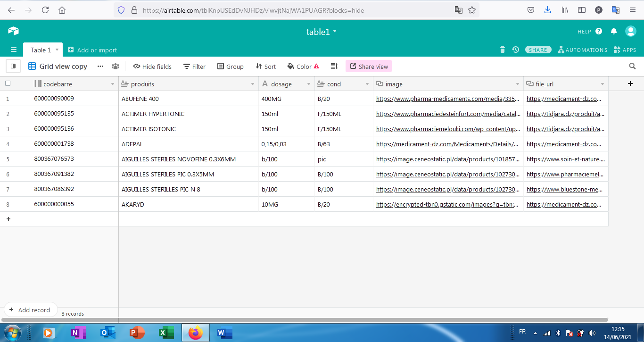Open the table1 base title dropdown

click(x=322, y=32)
